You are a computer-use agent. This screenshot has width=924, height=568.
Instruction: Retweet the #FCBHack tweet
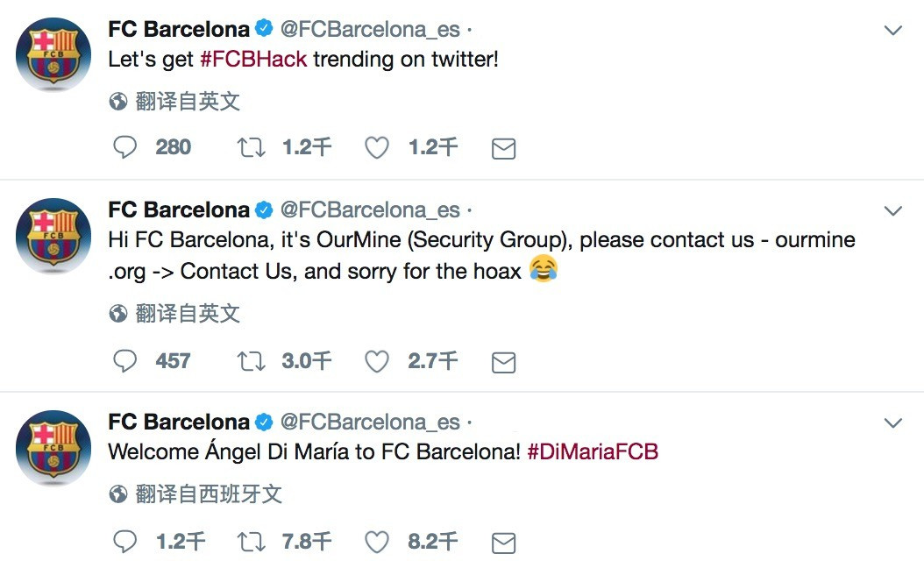tap(251, 147)
